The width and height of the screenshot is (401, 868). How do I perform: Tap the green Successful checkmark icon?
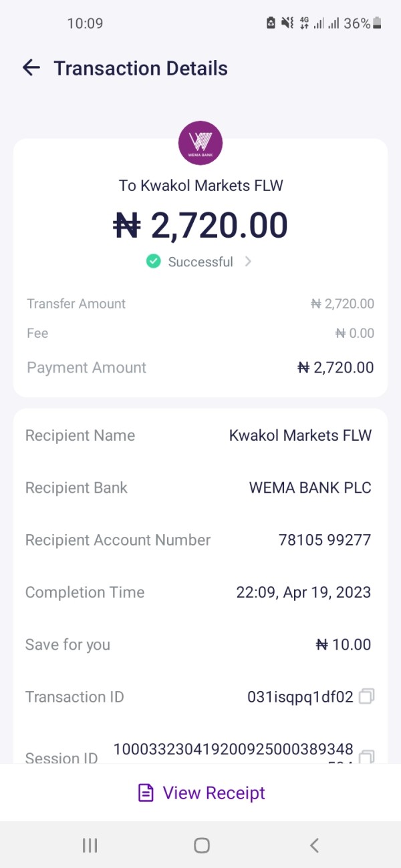tap(154, 262)
